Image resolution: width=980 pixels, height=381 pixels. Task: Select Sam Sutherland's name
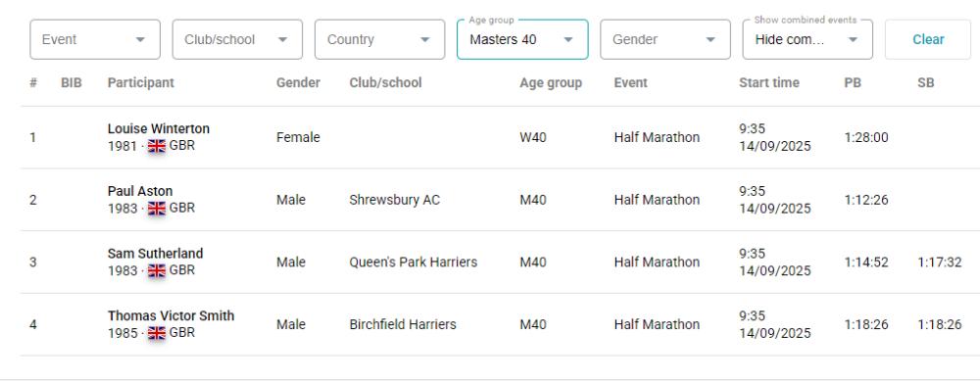click(155, 254)
